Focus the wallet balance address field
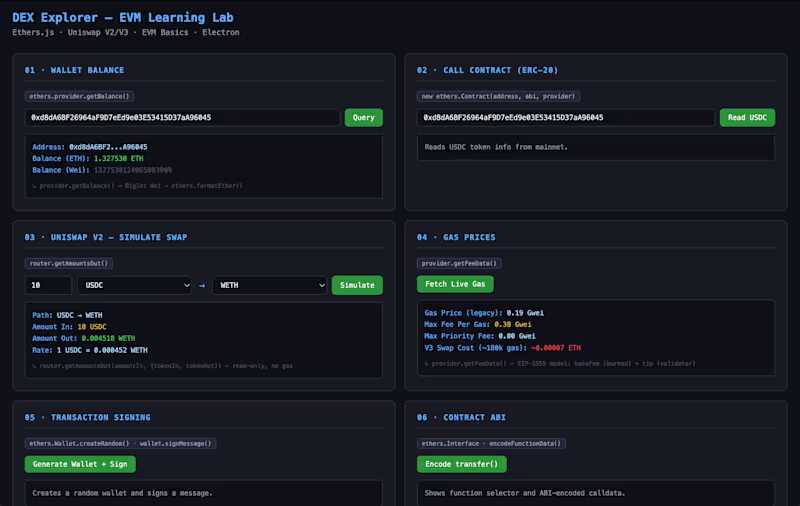This screenshot has width=800, height=506. pyautogui.click(x=182, y=117)
